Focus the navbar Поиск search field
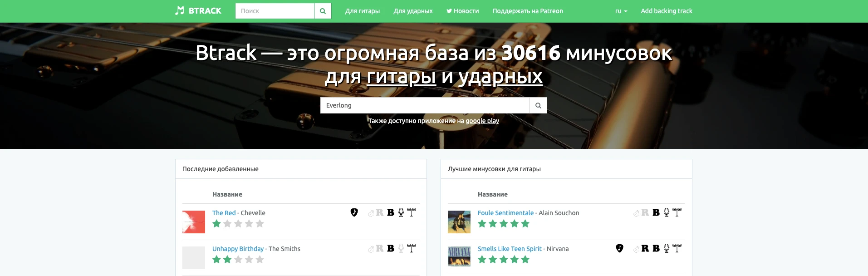868x276 pixels. [275, 11]
